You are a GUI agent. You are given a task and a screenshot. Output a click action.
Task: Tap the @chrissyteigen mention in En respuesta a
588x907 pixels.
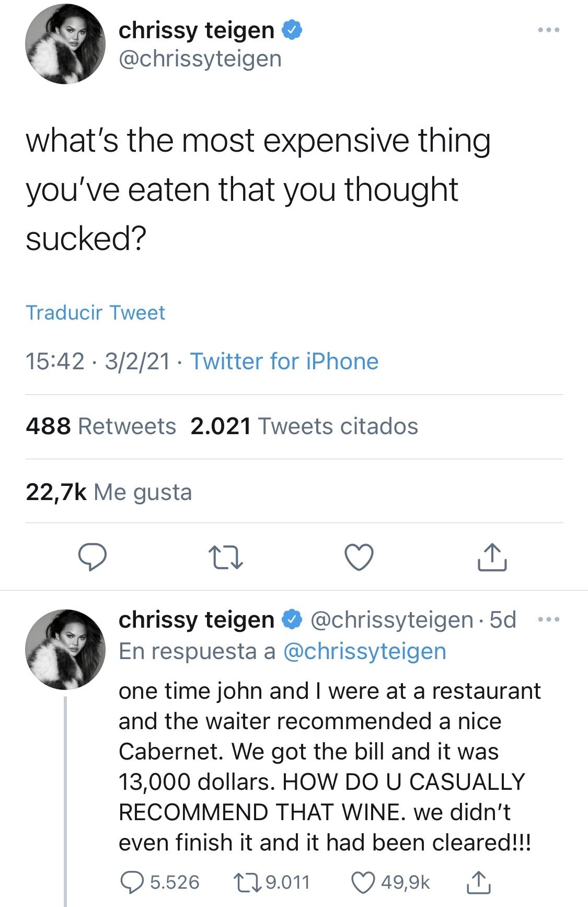[364, 652]
